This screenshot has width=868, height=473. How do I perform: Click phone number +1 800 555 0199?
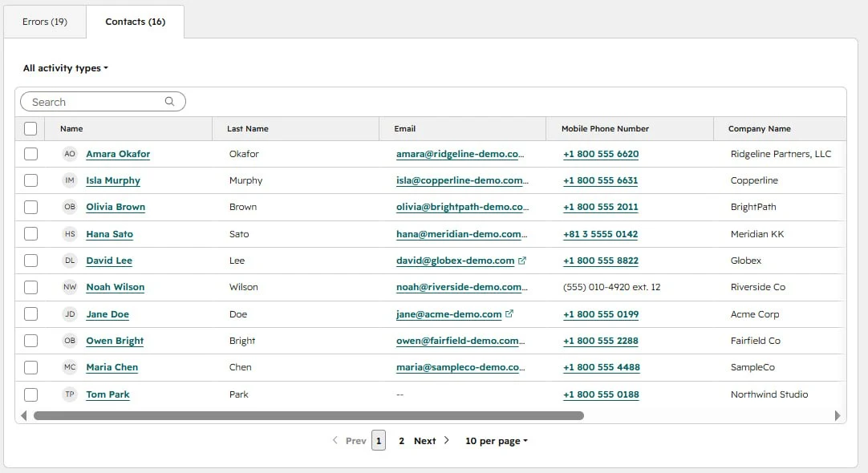click(x=601, y=314)
